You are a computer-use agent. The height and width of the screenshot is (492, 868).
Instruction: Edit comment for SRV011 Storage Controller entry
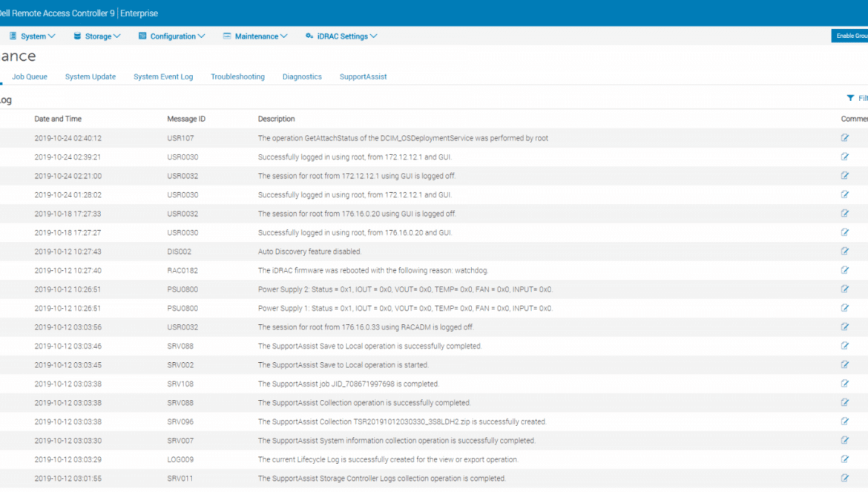[x=845, y=478]
